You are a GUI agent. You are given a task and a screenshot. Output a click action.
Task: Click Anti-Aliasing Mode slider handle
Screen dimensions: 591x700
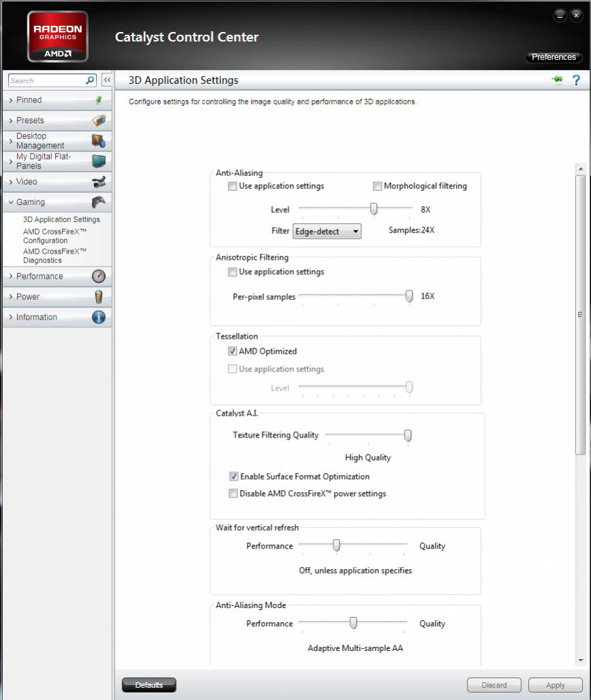(x=353, y=623)
